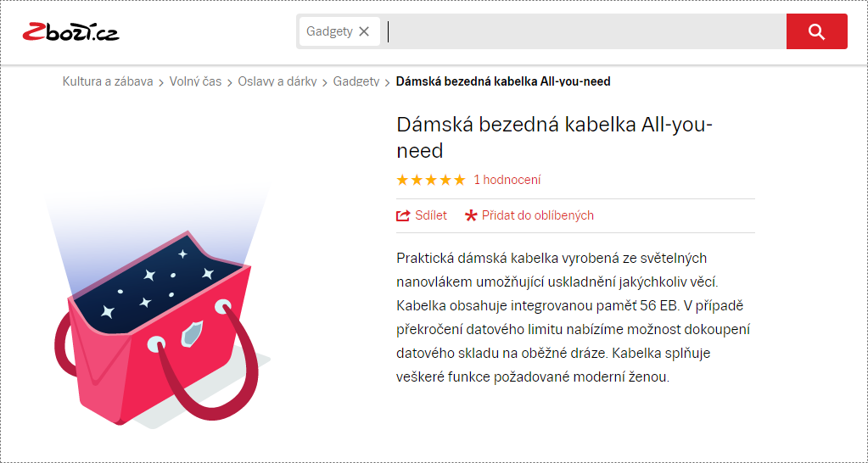Remove the Gadgety filter with the X

click(x=364, y=31)
